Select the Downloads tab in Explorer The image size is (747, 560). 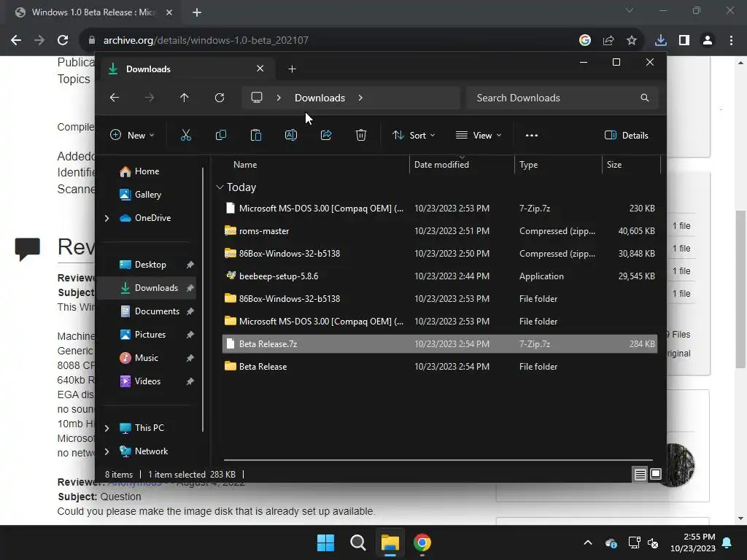[x=186, y=69]
